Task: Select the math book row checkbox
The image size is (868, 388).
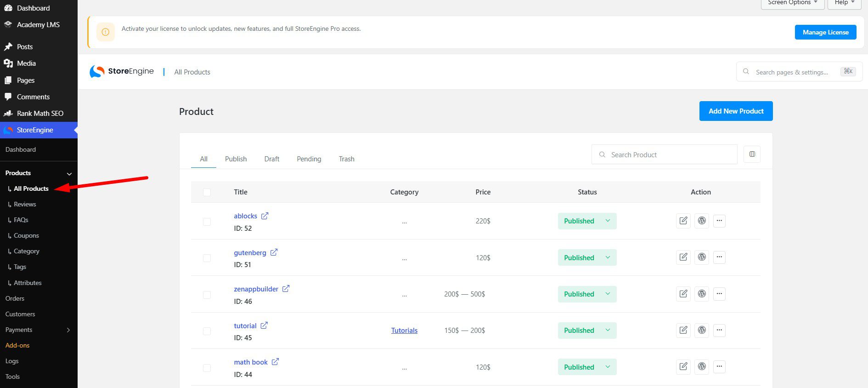Action: pyautogui.click(x=207, y=368)
